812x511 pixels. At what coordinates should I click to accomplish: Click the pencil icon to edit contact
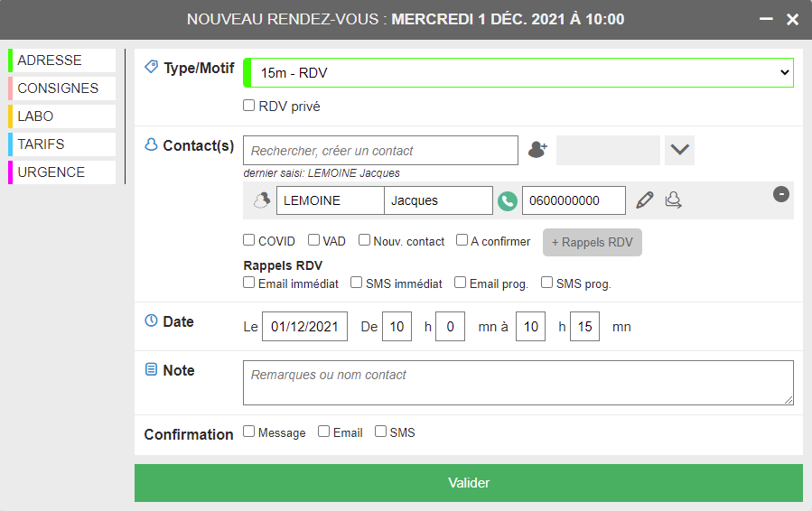point(644,200)
